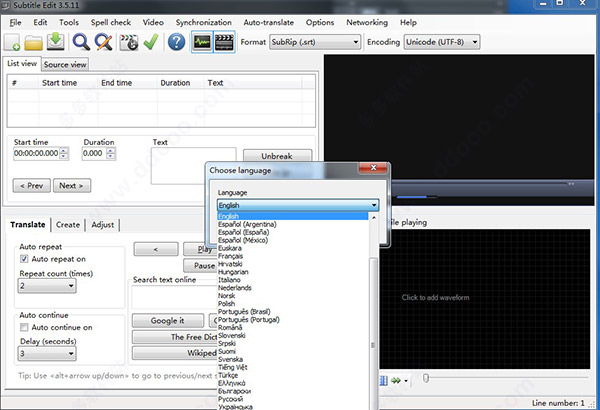
Task: Open the Visual sync clock icon
Action: click(128, 42)
